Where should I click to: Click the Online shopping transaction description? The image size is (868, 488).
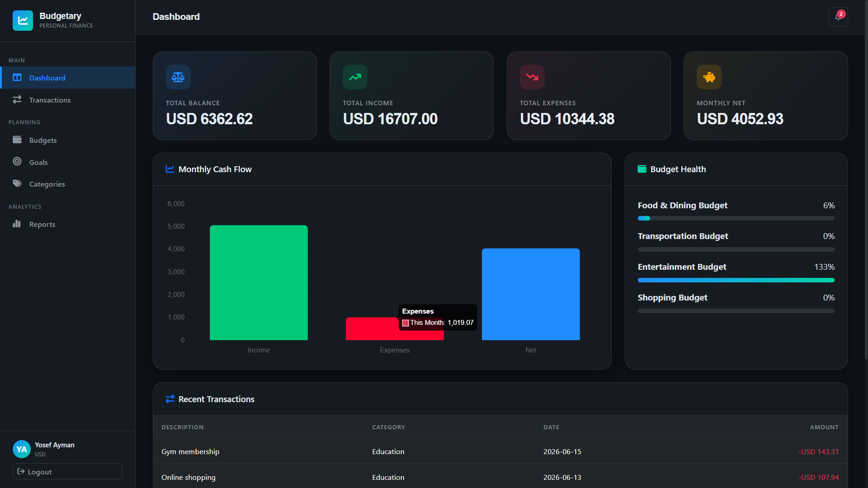click(189, 477)
